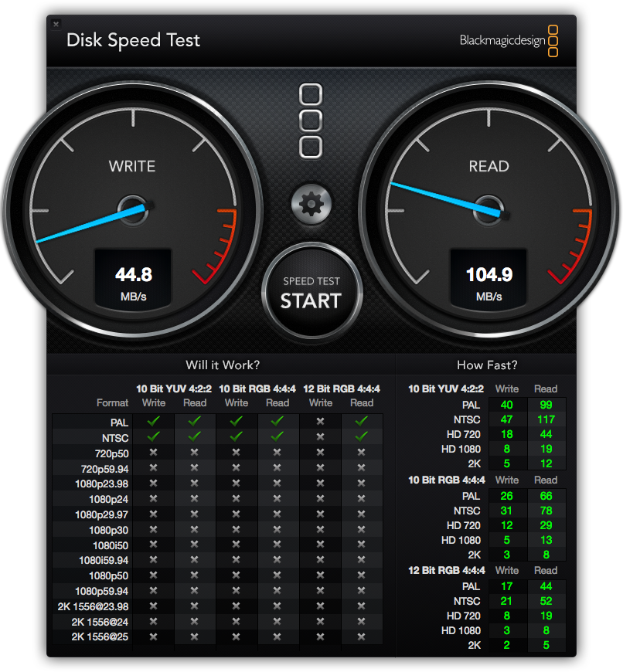This screenshot has height=672, width=623.
Task: Click NTSC read value 52 in 12 Bit RGB
Action: 546,601
